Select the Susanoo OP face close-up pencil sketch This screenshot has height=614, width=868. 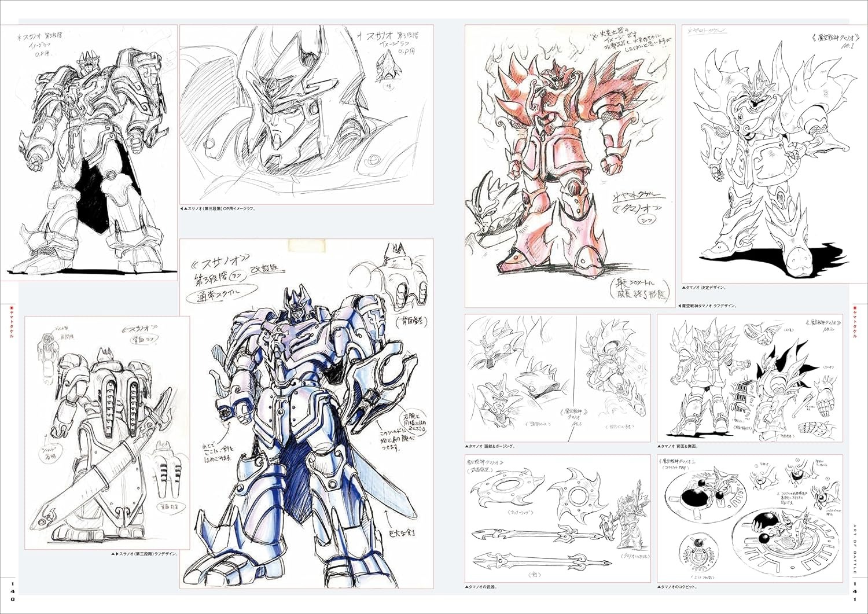(307, 114)
